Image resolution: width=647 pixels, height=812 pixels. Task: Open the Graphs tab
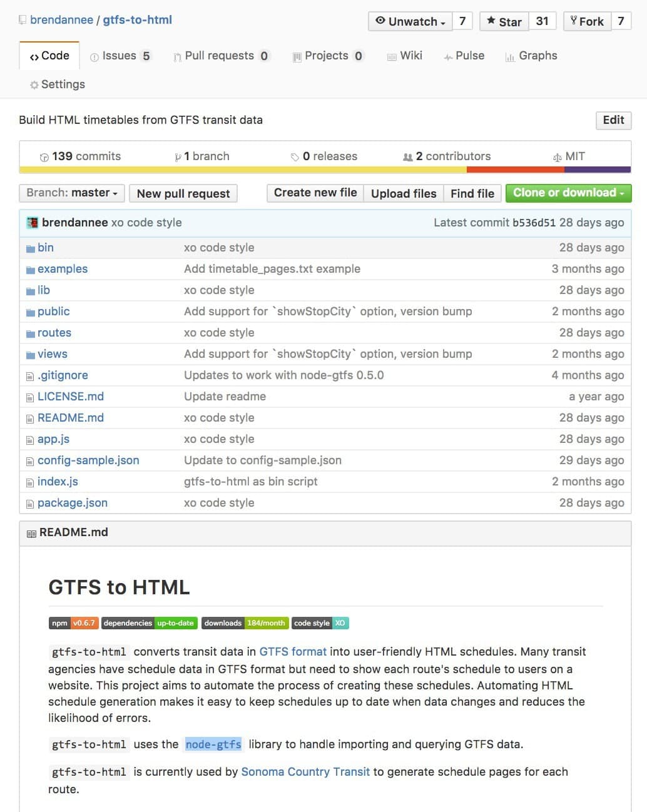coord(531,56)
